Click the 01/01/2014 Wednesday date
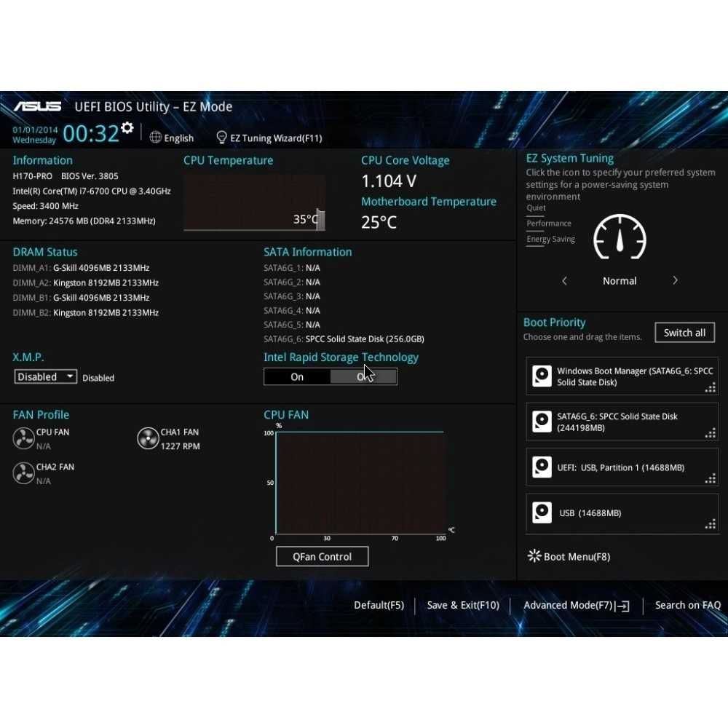Image resolution: width=728 pixels, height=728 pixels. (35, 135)
